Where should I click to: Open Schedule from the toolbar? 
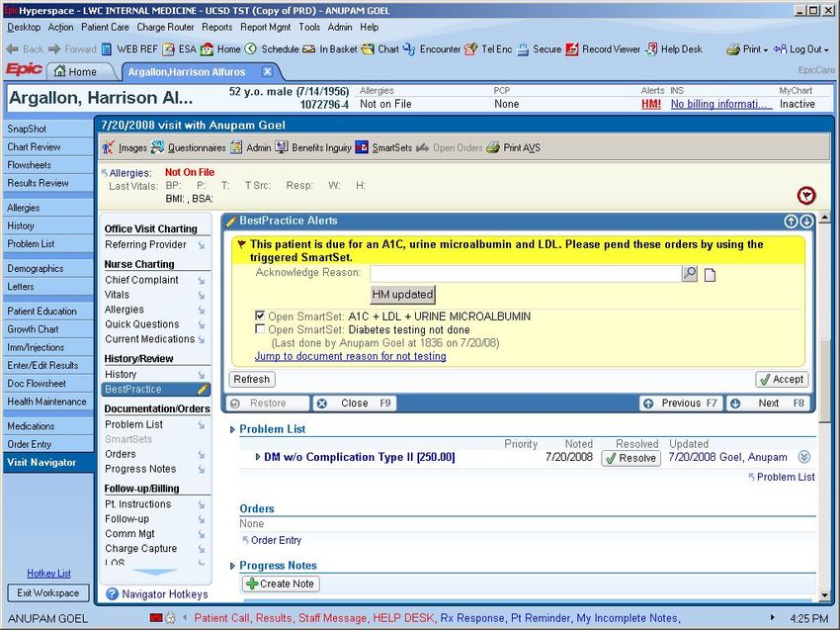click(272, 49)
